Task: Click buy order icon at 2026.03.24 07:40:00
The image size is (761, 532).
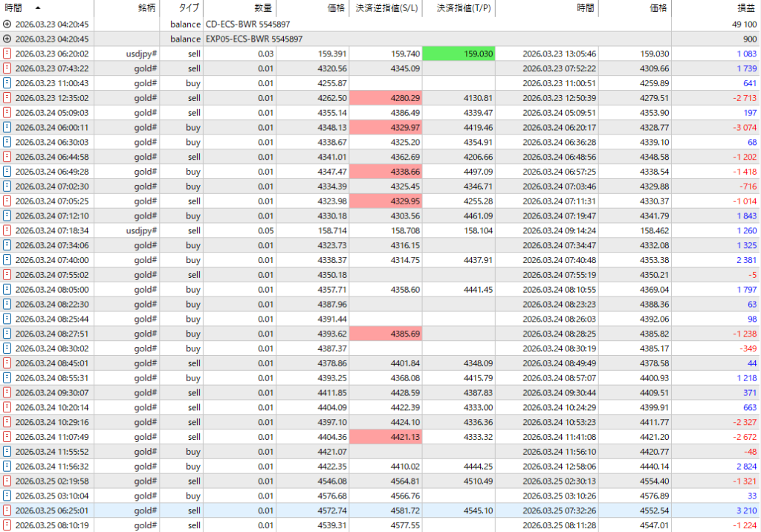Action: click(x=7, y=260)
